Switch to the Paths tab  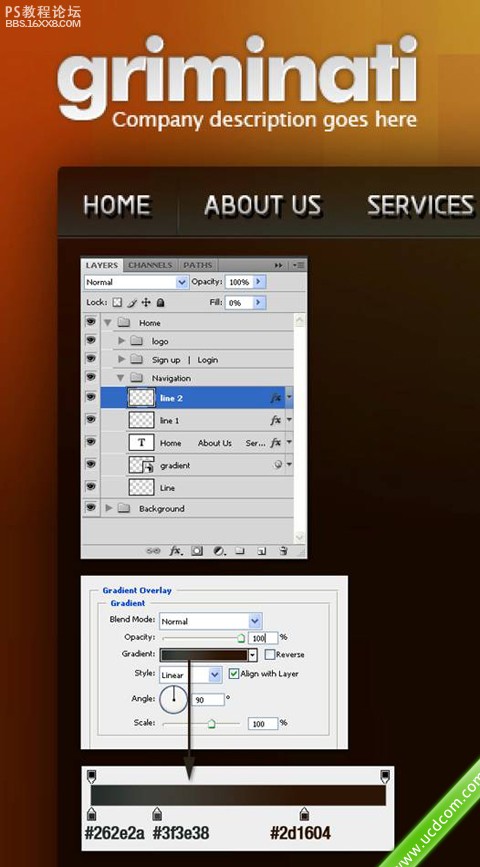tap(197, 265)
